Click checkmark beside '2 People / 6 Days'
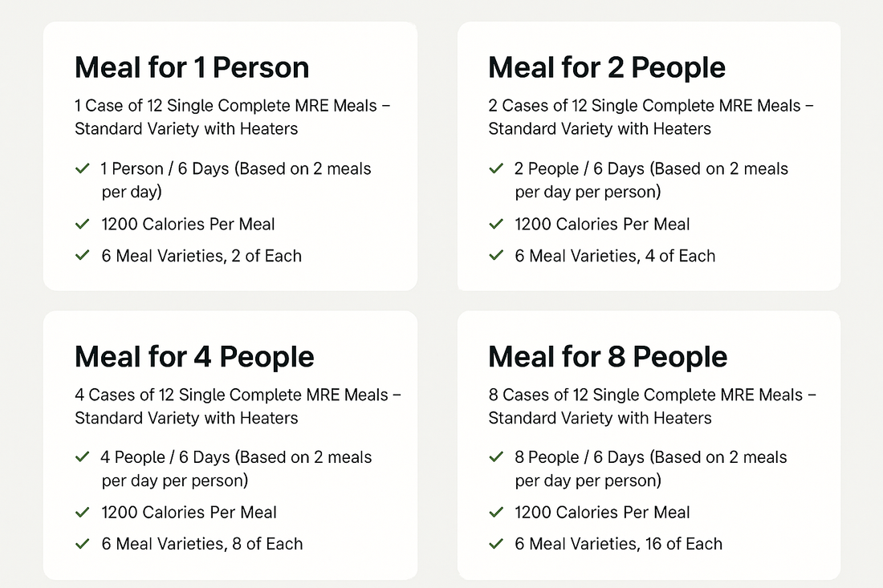 (496, 169)
